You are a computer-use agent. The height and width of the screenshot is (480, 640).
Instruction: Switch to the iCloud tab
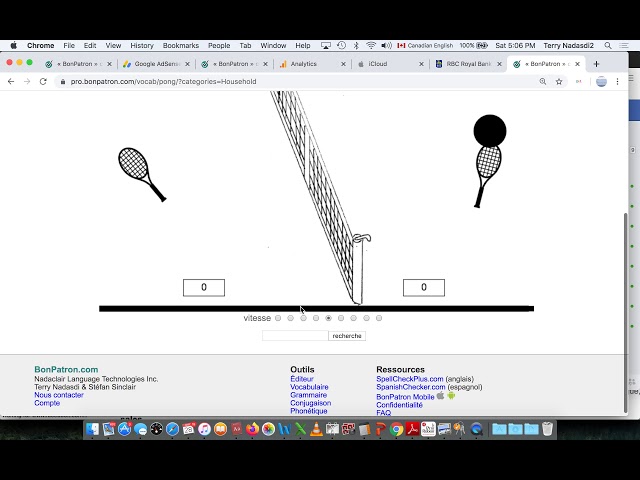pyautogui.click(x=390, y=64)
